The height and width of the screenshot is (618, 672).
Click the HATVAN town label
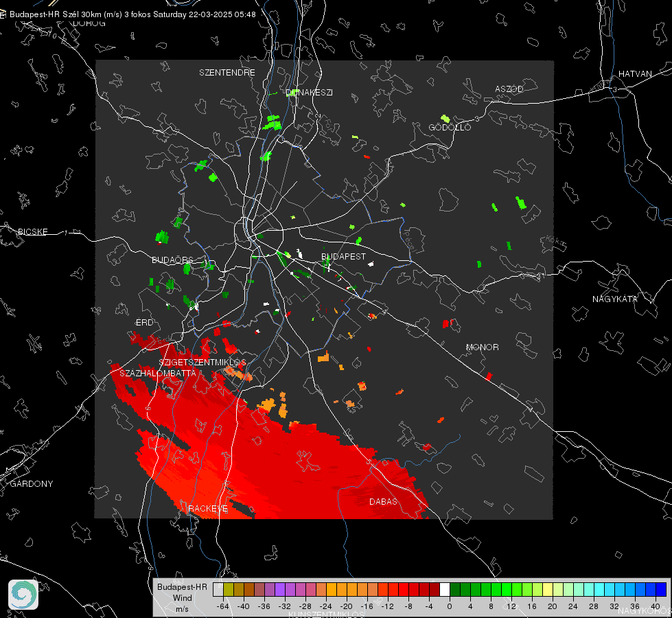pos(635,74)
